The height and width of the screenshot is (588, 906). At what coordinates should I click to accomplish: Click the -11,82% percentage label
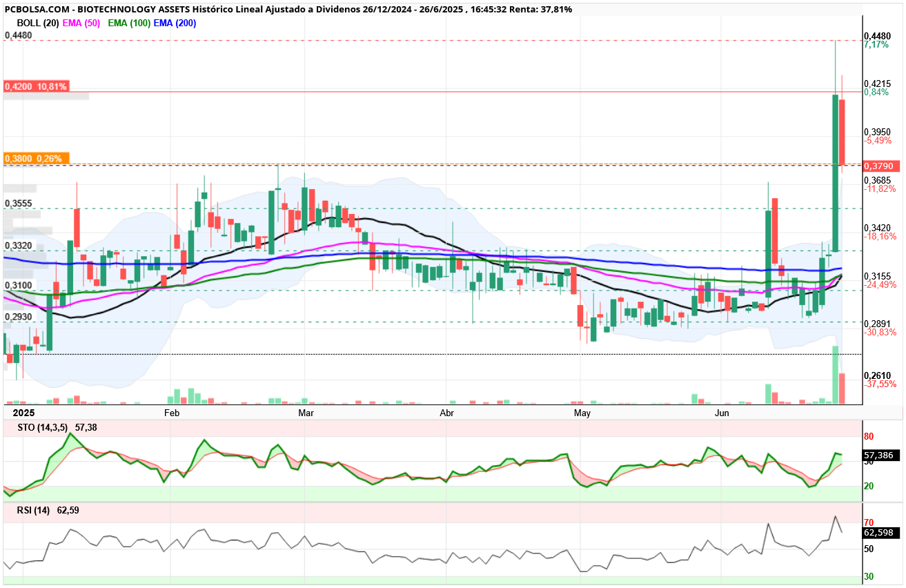click(880, 188)
